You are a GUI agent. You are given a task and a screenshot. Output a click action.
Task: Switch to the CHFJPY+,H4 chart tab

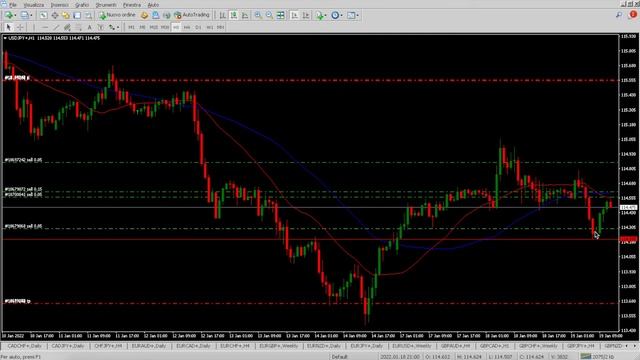pos(109,346)
